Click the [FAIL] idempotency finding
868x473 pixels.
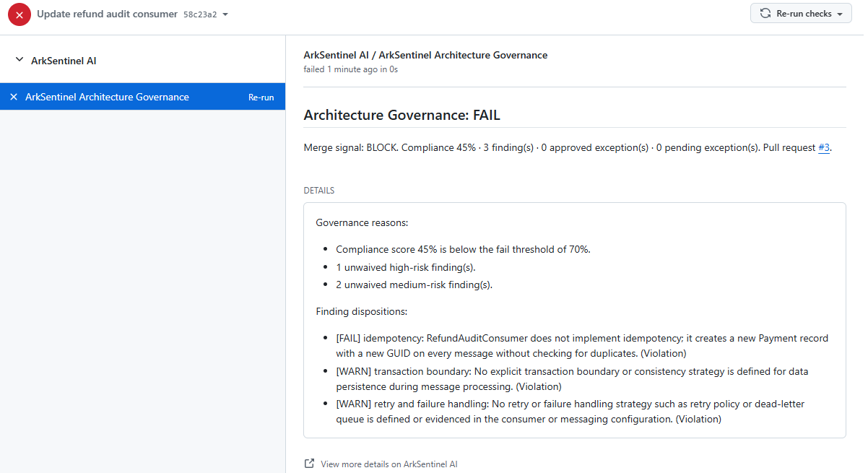click(582, 346)
